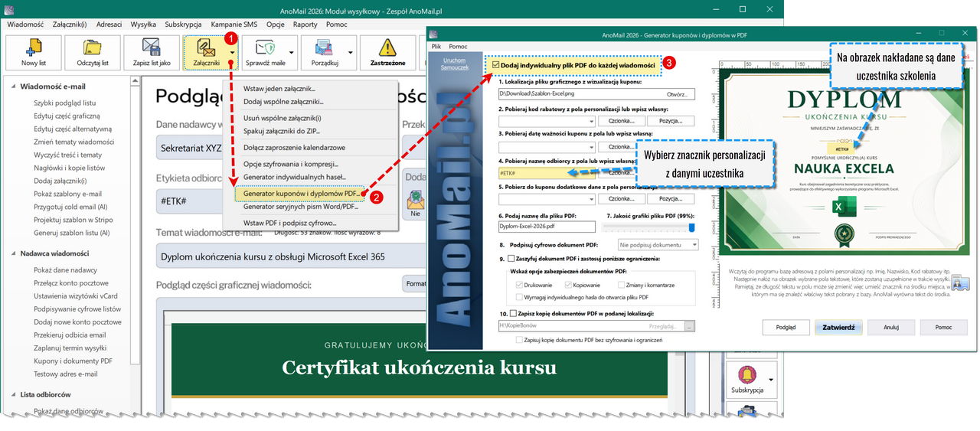The height and width of the screenshot is (431, 980).
Task: Toggle 'Dodaj indywidualny plik PDF do każdej wiadomości'
Action: 496,66
